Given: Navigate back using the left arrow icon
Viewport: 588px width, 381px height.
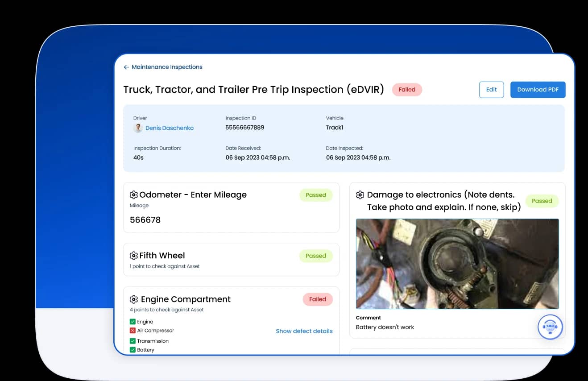Looking at the screenshot, I should coord(126,66).
